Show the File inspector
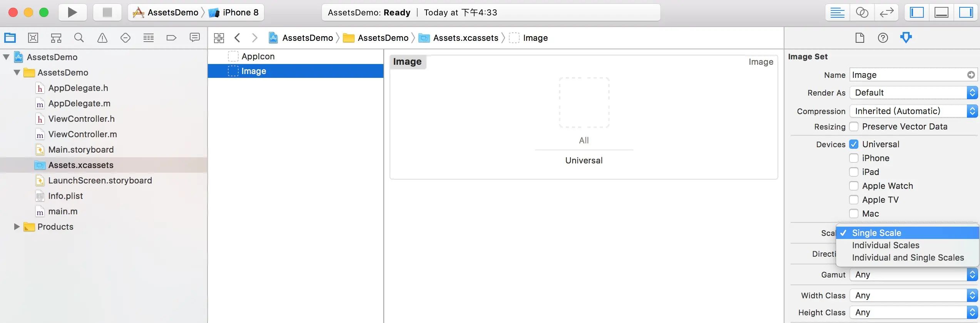The height and width of the screenshot is (323, 980). (x=860, y=38)
